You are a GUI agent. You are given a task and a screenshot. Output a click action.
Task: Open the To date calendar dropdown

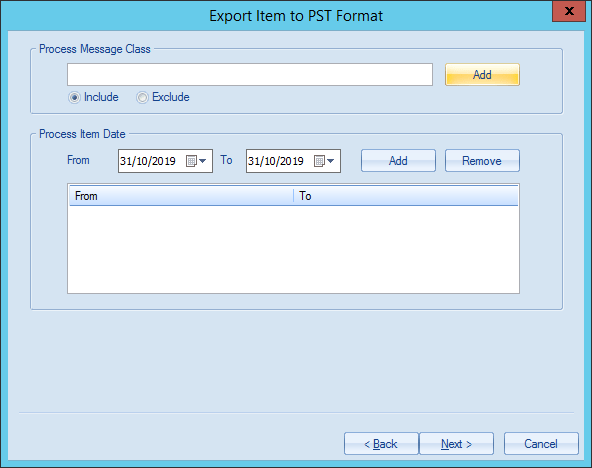click(x=325, y=161)
